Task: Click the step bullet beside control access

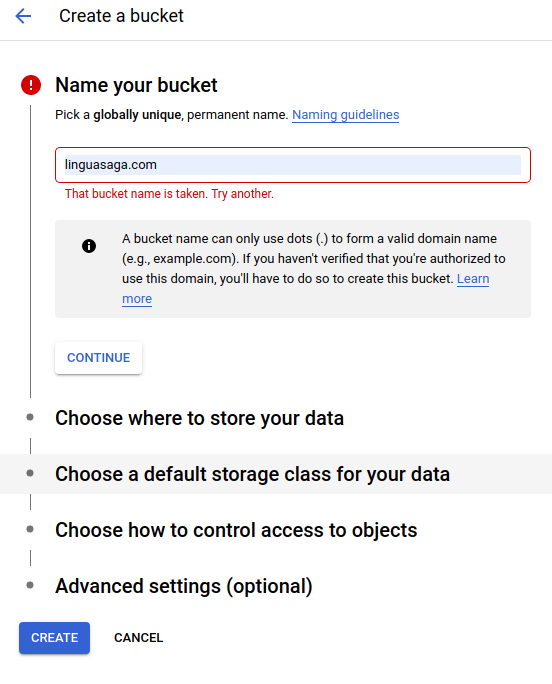Action: (30, 529)
